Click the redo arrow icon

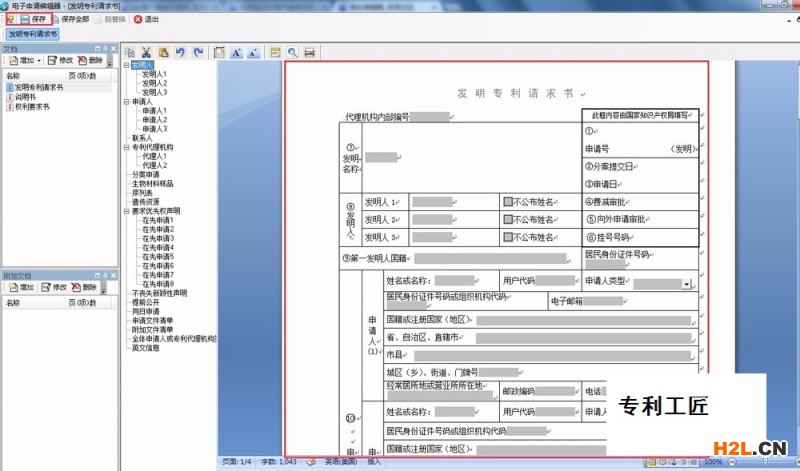point(197,52)
